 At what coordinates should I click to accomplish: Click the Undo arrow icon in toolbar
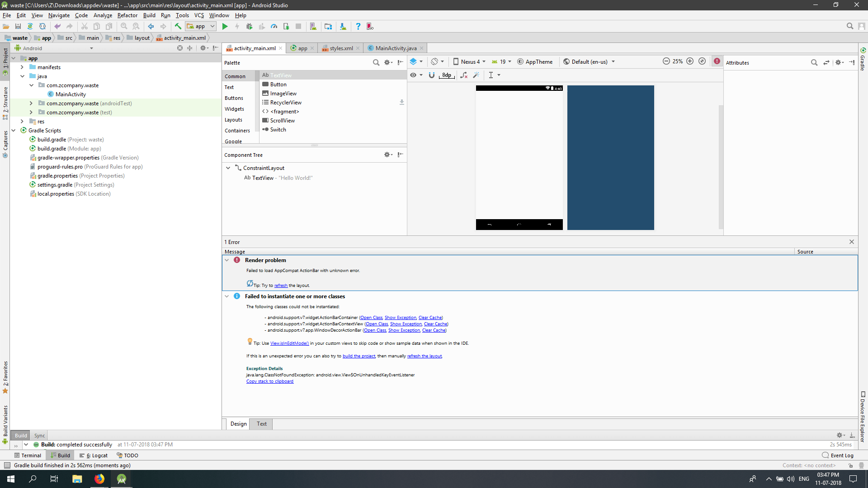57,27
